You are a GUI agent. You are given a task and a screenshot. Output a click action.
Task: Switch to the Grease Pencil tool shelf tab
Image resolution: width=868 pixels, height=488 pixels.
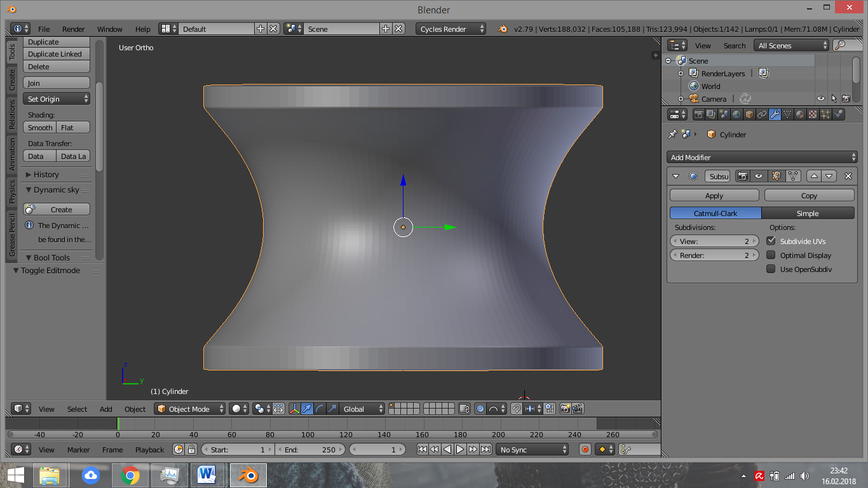12,234
